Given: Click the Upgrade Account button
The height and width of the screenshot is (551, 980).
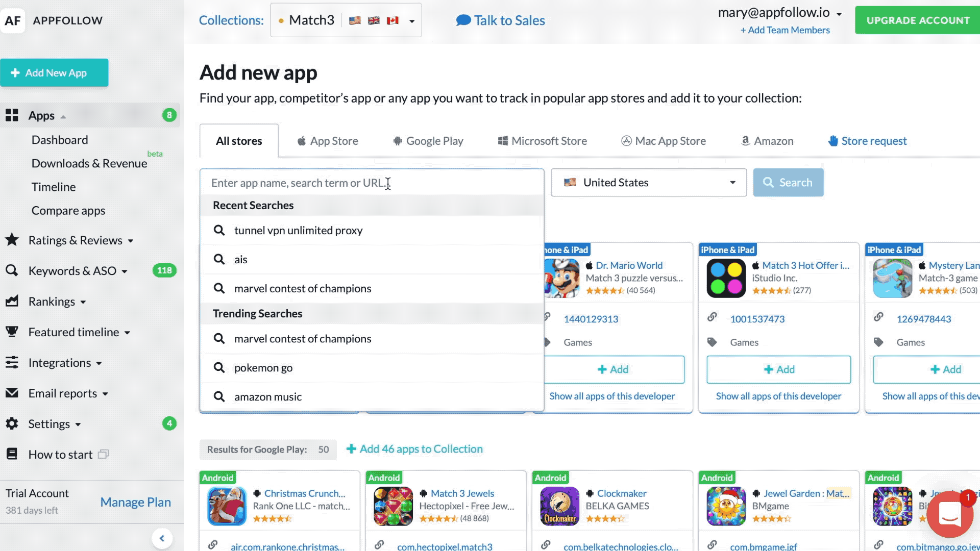Looking at the screenshot, I should coord(918,20).
